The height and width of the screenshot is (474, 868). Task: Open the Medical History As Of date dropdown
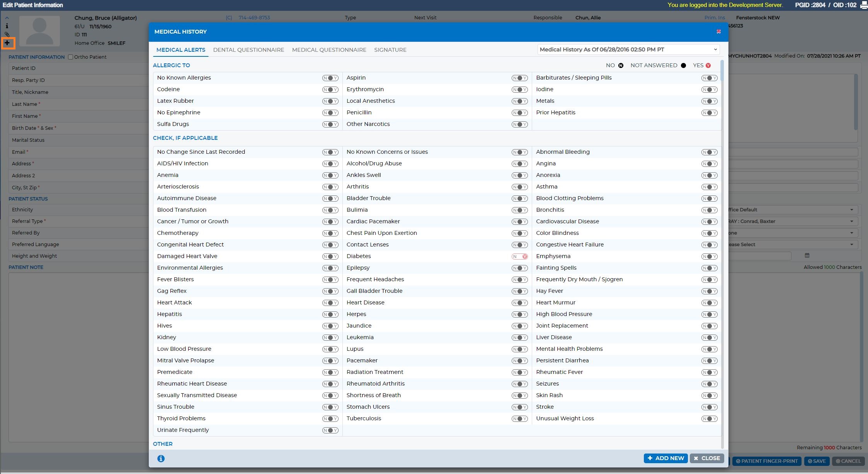[628, 49]
